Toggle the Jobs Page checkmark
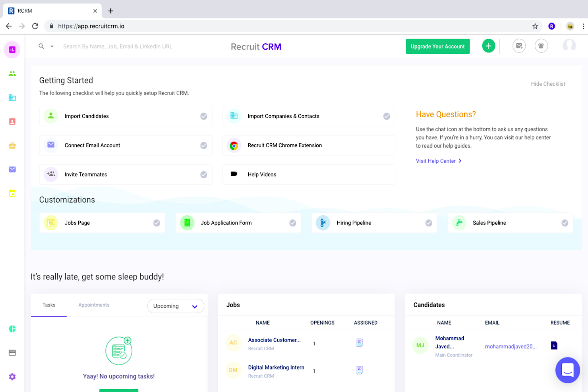Image resolution: width=588 pixels, height=392 pixels. [x=157, y=223]
